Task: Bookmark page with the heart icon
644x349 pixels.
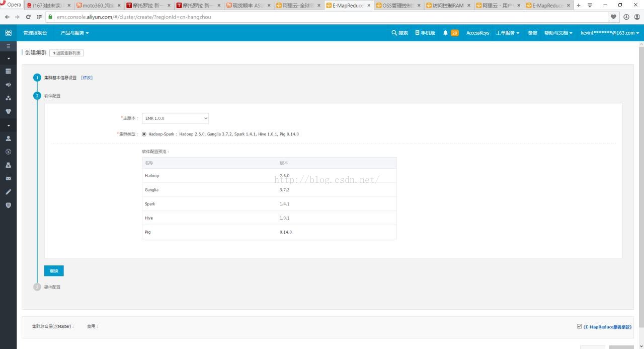Action: (x=613, y=17)
